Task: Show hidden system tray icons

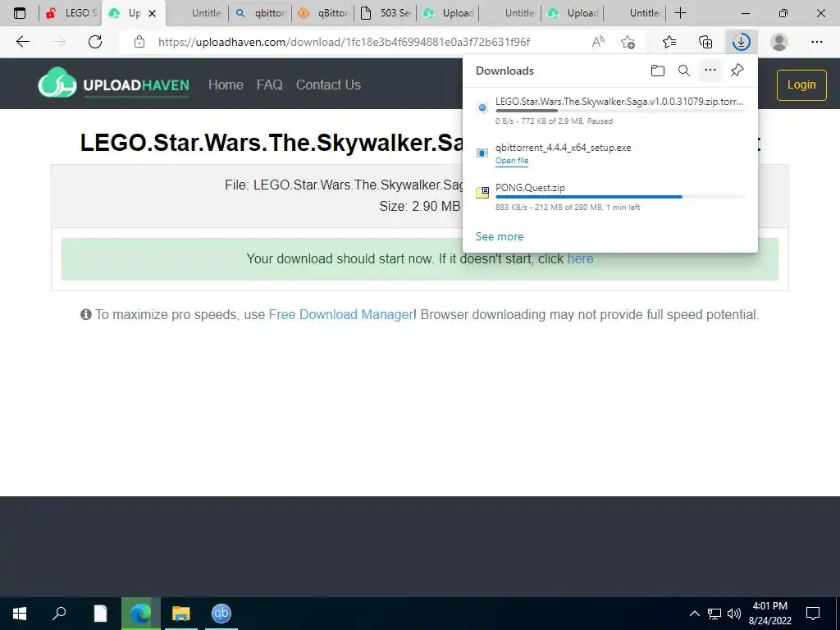Action: (x=694, y=614)
